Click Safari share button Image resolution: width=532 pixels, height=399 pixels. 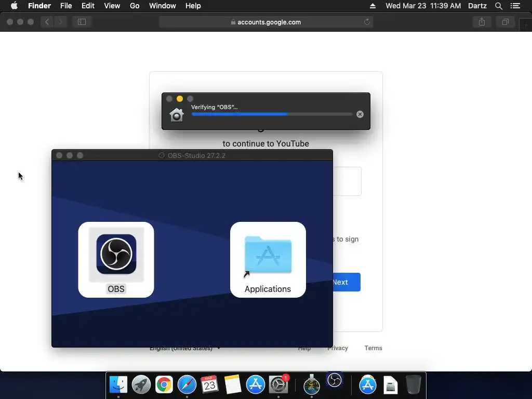(x=482, y=22)
